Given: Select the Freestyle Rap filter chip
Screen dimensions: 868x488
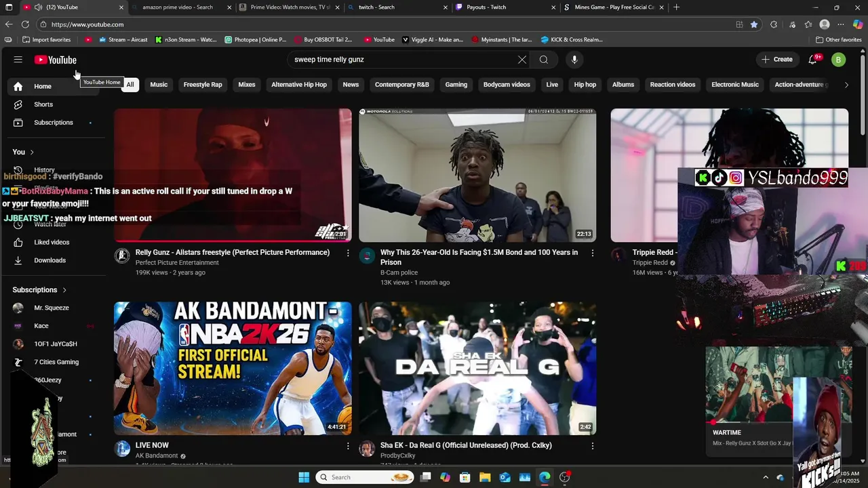Looking at the screenshot, I should coord(203,85).
